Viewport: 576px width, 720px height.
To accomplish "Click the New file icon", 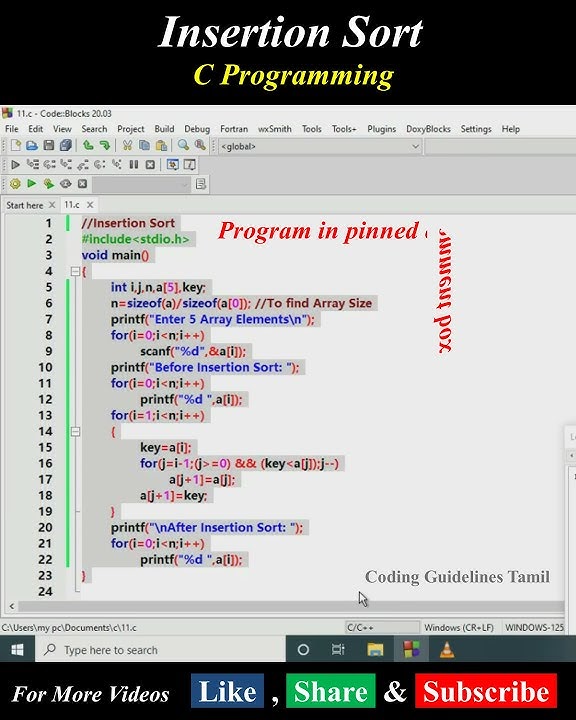I will (x=16, y=146).
